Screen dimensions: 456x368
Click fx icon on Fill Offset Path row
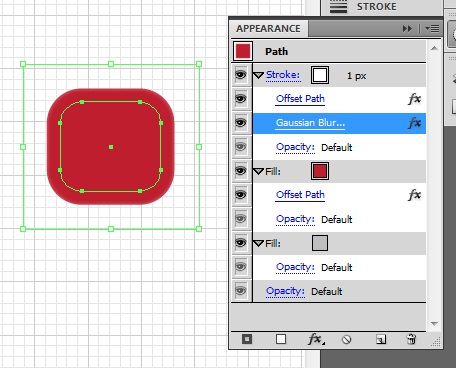tap(415, 195)
